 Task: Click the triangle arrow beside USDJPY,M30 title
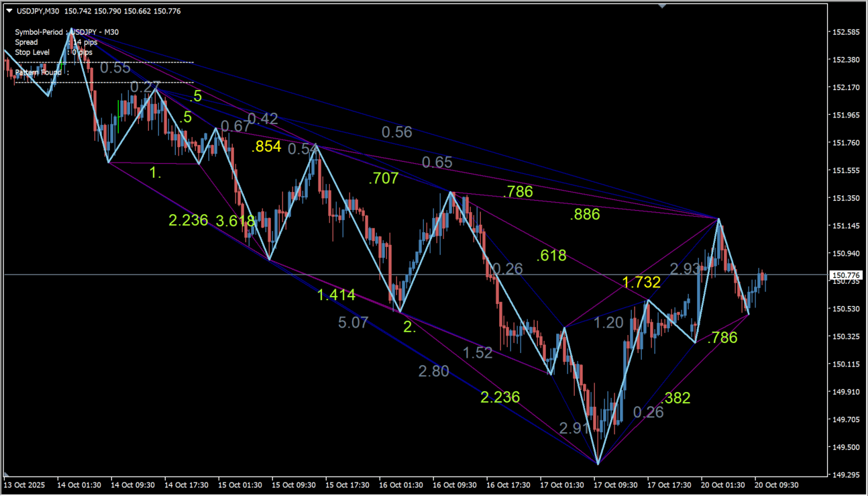tap(8, 11)
